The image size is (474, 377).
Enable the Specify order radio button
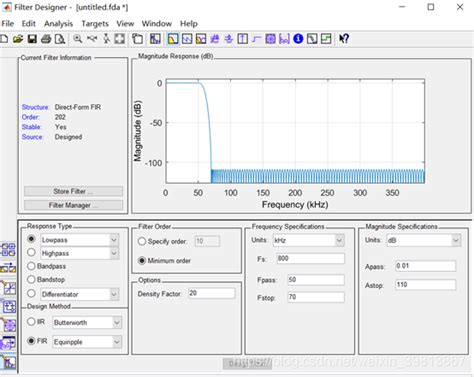(x=142, y=241)
